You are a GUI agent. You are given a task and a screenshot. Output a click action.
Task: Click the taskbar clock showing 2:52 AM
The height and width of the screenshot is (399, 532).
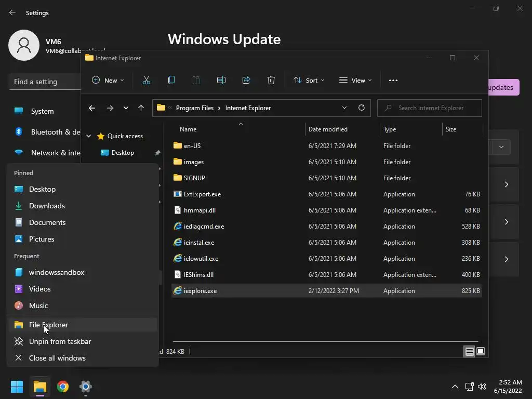(508, 387)
